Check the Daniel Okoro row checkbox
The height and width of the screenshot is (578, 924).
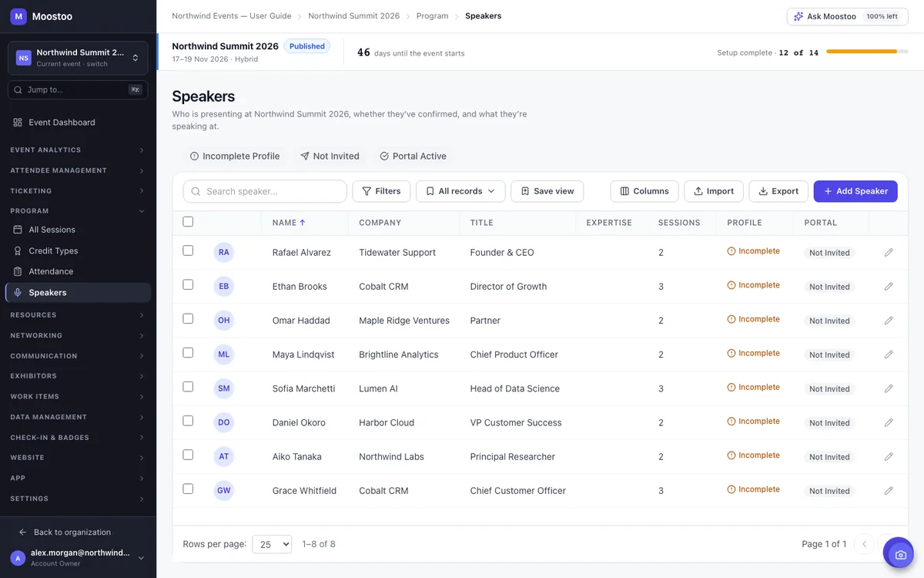[188, 421]
